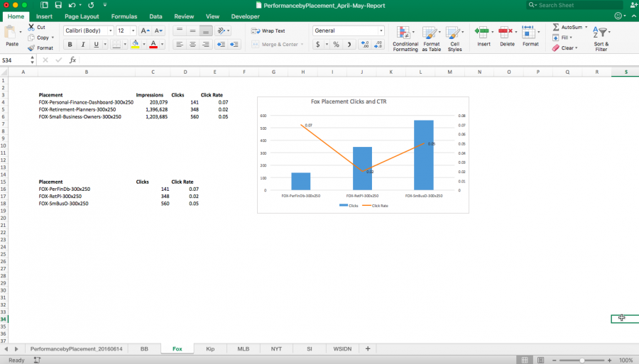This screenshot has width=639, height=364.
Task: Switch to the WSIDN sheet tab
Action: [x=342, y=349]
